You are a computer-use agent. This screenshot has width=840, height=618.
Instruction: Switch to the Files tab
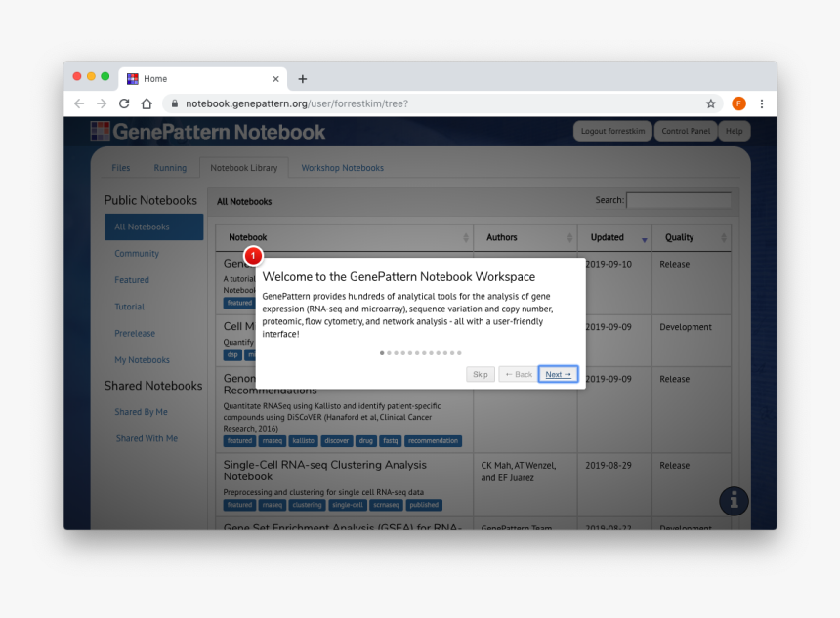click(x=121, y=168)
